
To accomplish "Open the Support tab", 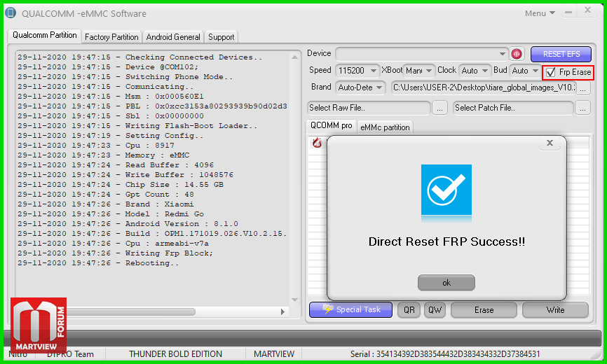I will click(221, 37).
